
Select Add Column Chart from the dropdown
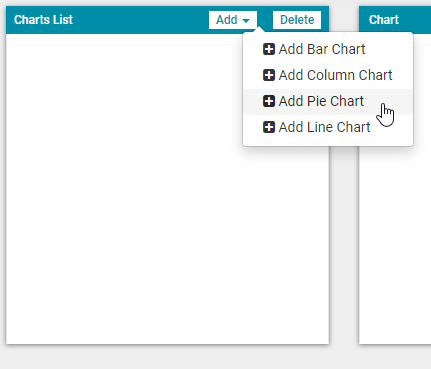tap(328, 75)
